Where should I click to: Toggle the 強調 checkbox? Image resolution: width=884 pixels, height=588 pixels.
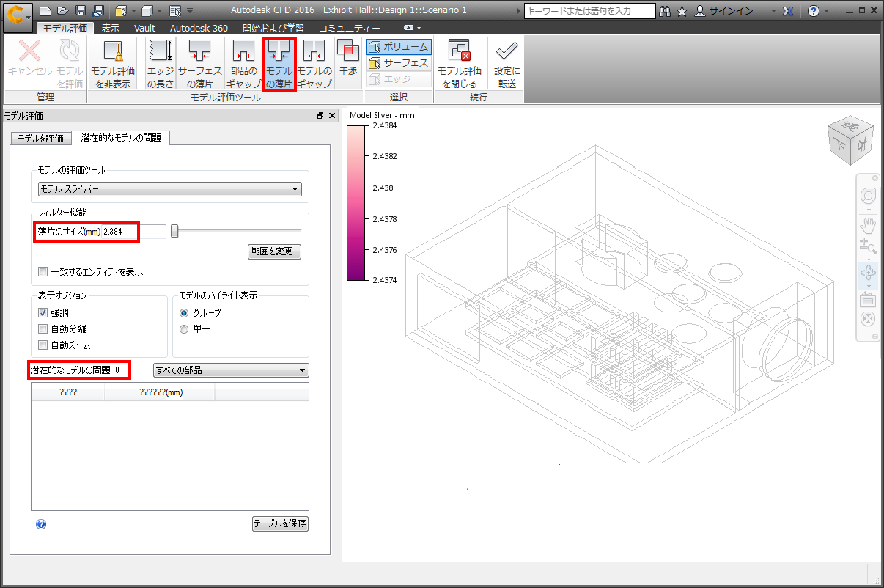coord(43,313)
